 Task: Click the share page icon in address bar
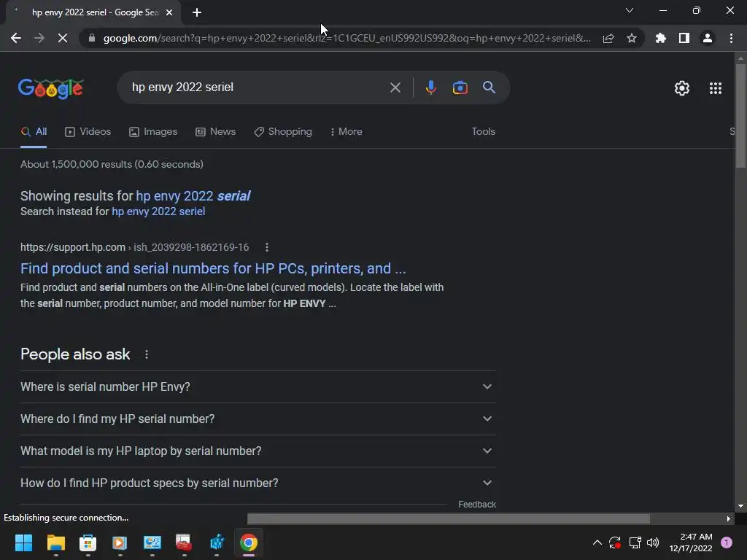click(x=608, y=39)
